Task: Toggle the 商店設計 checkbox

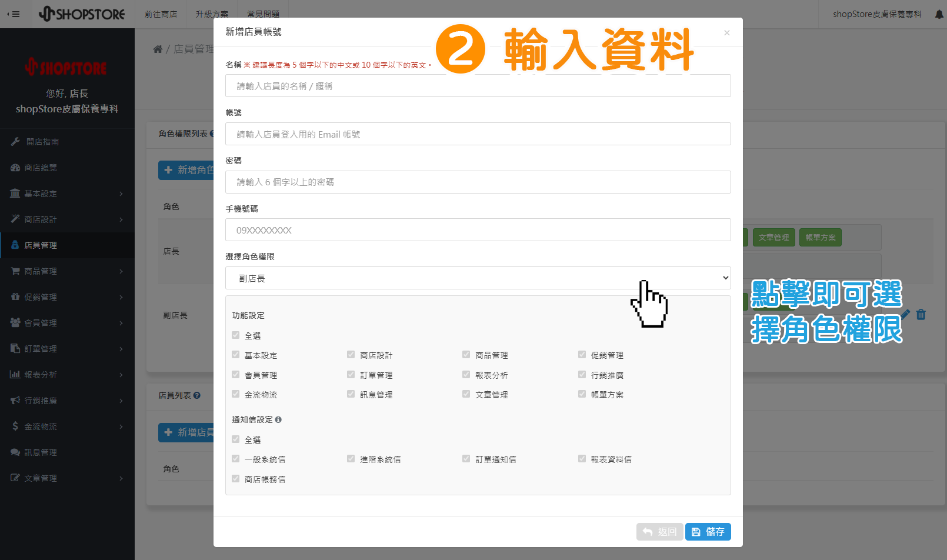Action: pos(351,355)
